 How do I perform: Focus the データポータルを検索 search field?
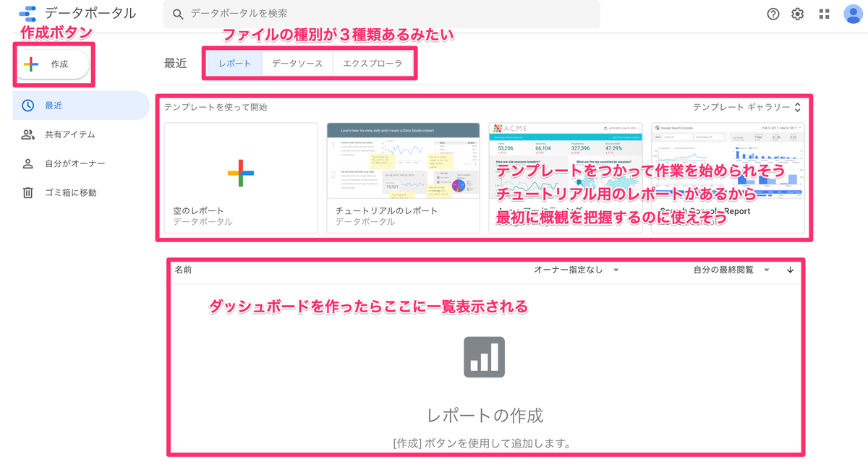381,14
